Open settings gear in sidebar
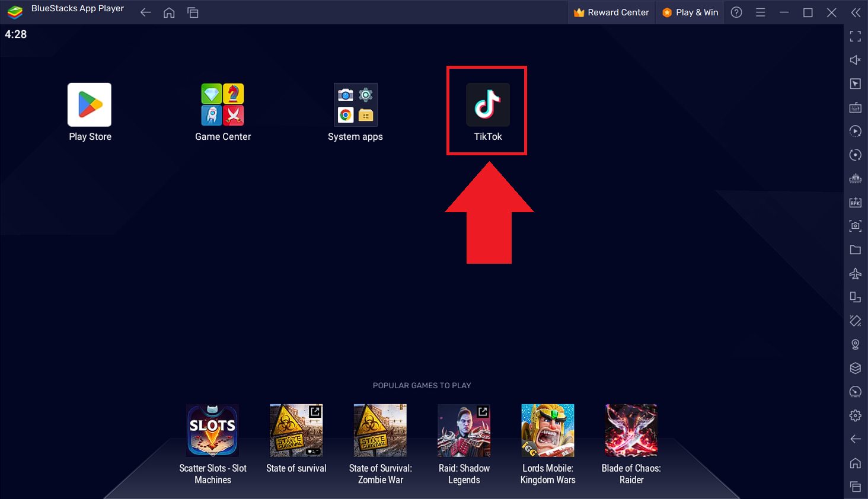This screenshot has width=868, height=499. (855, 415)
